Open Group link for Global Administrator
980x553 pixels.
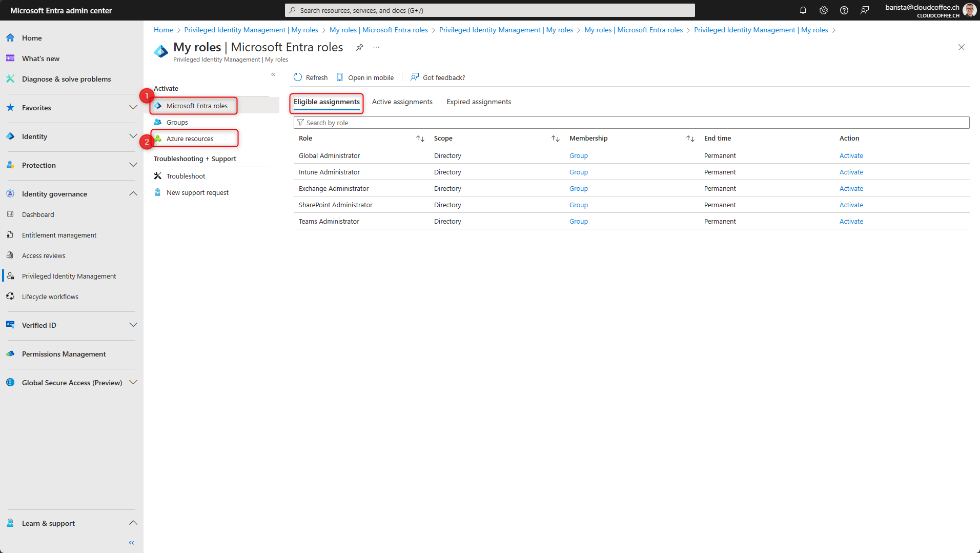(x=578, y=155)
